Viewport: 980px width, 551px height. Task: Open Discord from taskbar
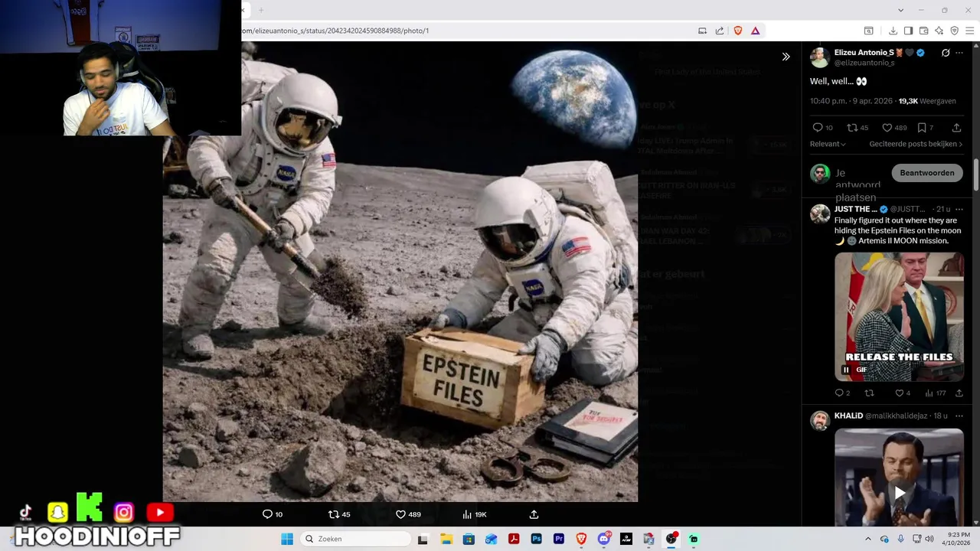tap(604, 539)
